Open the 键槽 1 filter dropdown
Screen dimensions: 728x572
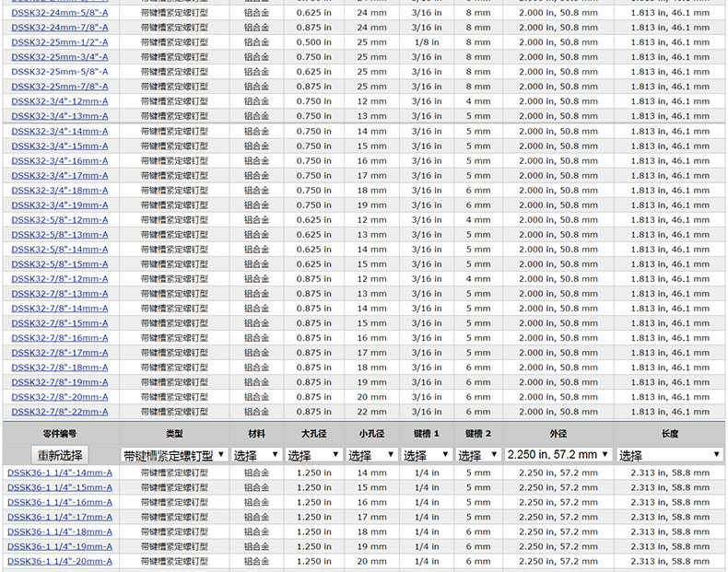[x=427, y=455]
